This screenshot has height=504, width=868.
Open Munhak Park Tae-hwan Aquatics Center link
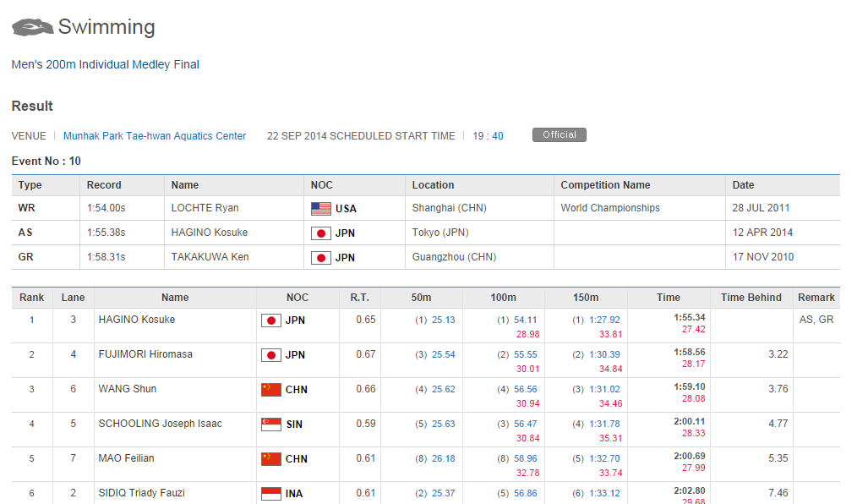155,136
